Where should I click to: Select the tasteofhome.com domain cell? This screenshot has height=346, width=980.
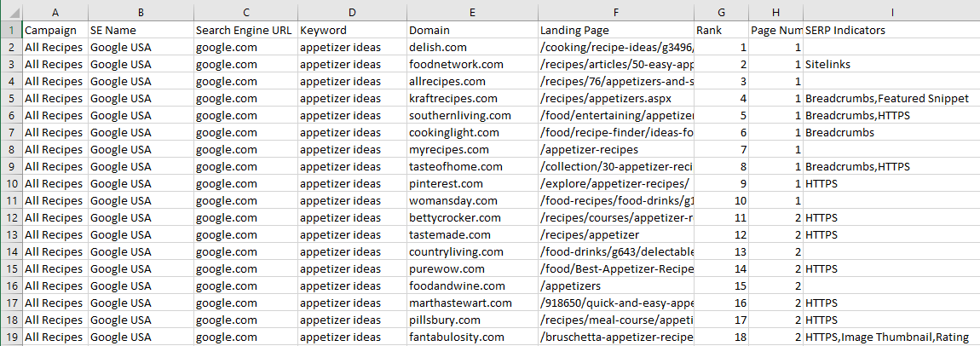tap(472, 167)
